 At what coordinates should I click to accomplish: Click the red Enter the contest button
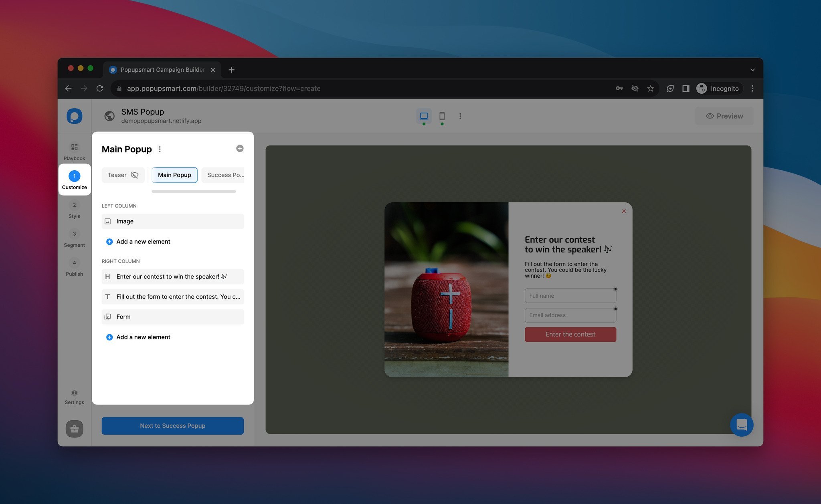pyautogui.click(x=570, y=334)
